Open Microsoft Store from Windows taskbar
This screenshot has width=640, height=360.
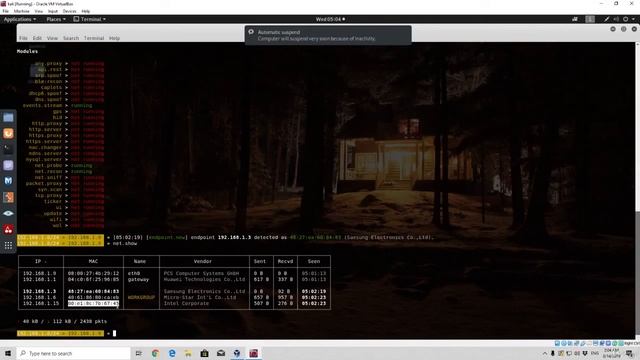point(204,353)
